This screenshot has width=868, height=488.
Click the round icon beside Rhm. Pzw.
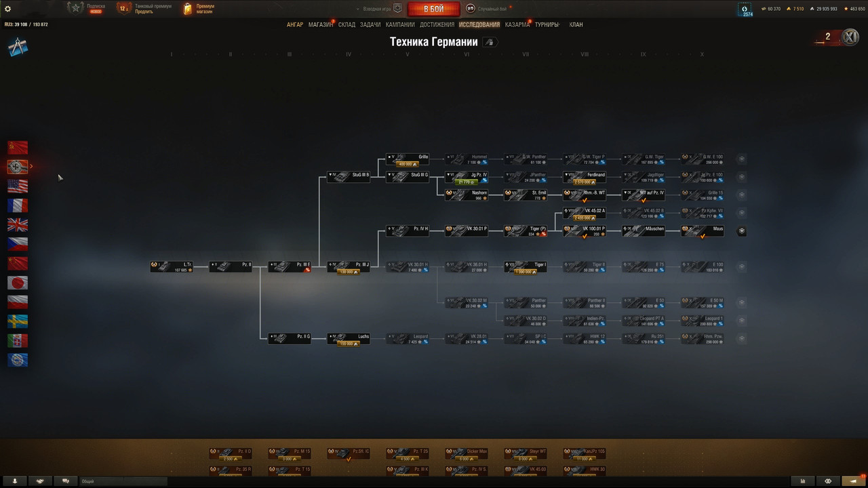click(x=742, y=339)
